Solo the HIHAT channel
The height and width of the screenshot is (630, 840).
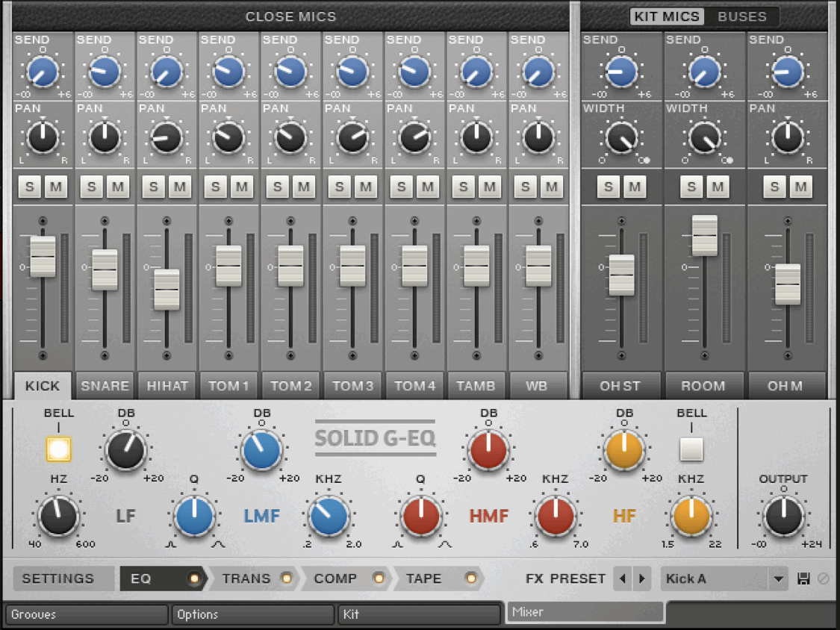[x=154, y=187]
